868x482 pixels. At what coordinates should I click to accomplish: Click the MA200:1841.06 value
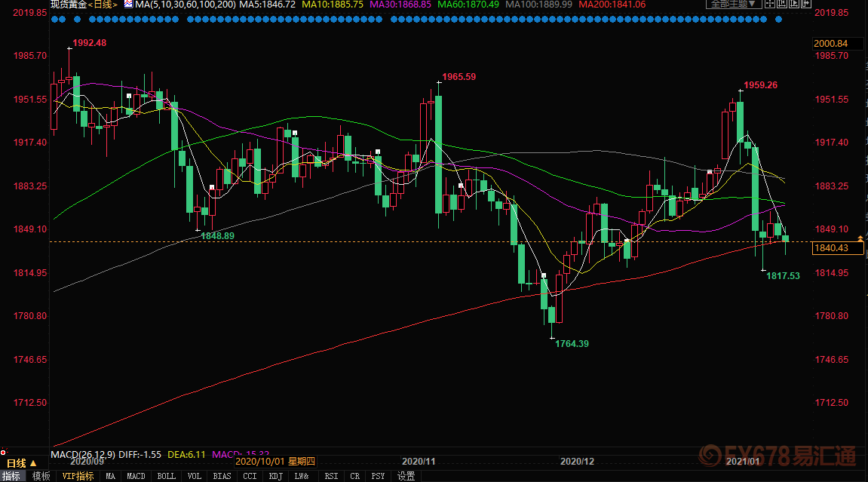coord(612,4)
